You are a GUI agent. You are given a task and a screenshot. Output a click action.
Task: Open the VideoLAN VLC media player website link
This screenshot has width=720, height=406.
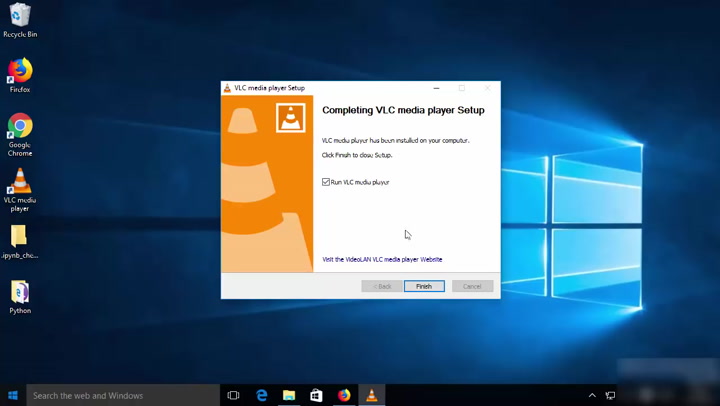click(x=382, y=259)
